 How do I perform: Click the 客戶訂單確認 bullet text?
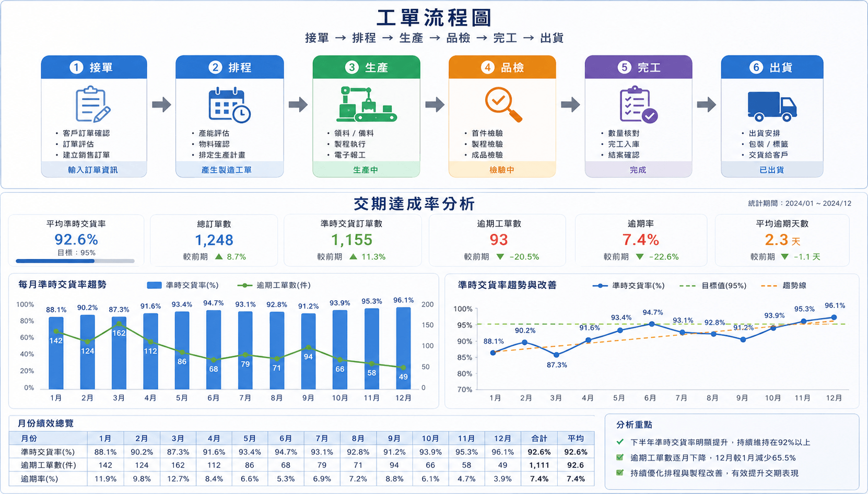point(86,133)
